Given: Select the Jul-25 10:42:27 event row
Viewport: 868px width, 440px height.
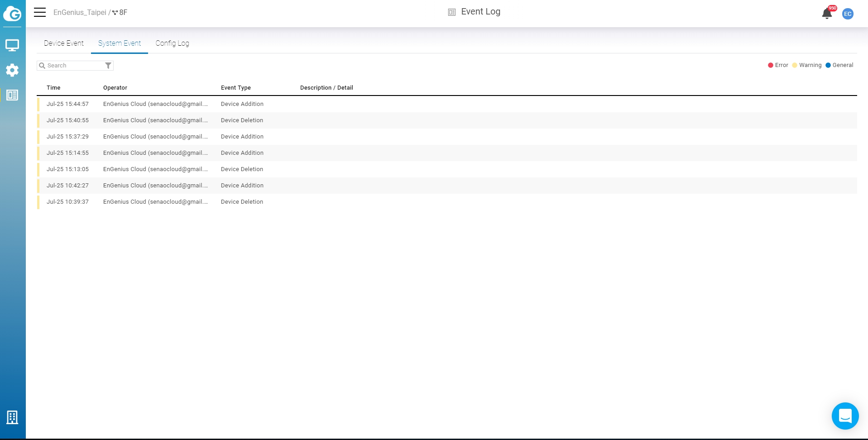Looking at the screenshot, I should [x=447, y=186].
